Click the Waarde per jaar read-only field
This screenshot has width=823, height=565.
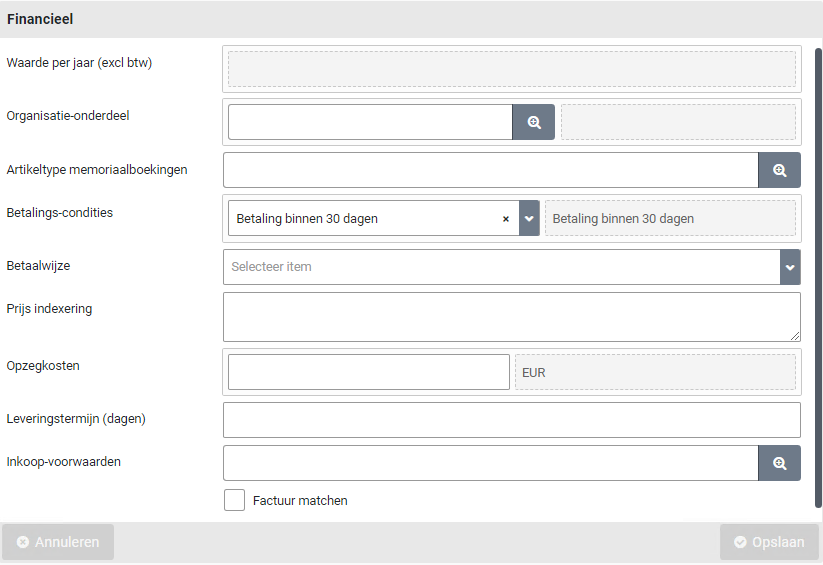coord(511,68)
